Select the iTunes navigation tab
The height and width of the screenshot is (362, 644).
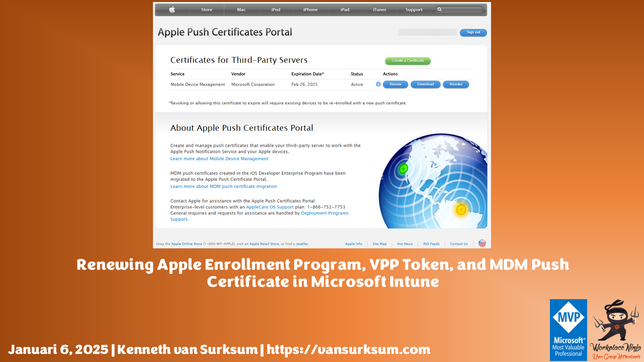[x=379, y=10]
